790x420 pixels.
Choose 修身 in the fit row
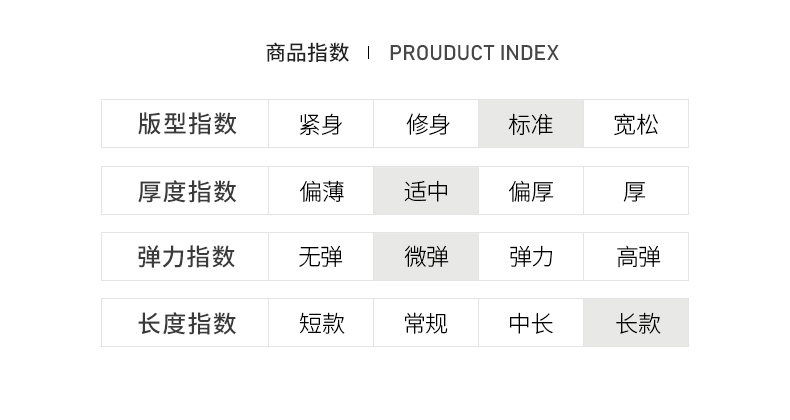pyautogui.click(x=426, y=124)
